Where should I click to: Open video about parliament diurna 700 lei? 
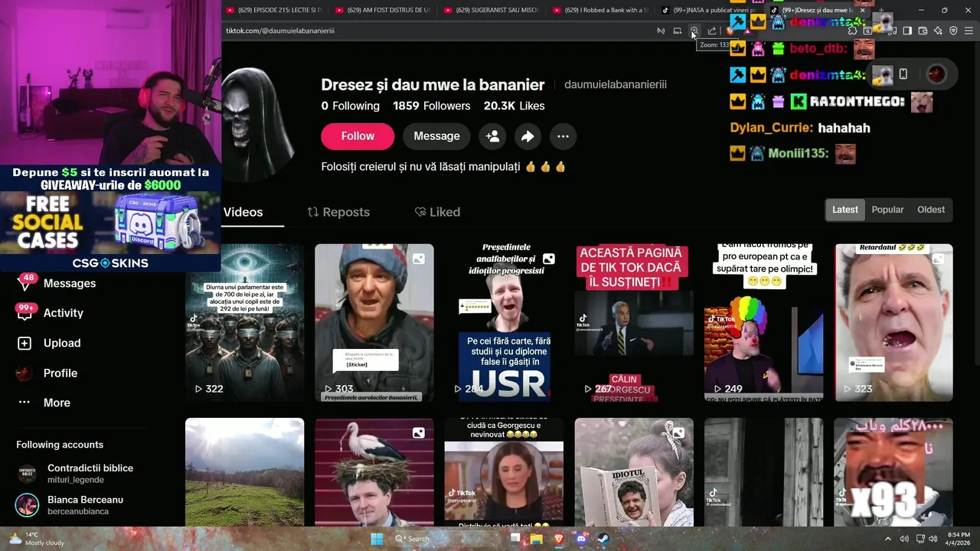point(244,323)
